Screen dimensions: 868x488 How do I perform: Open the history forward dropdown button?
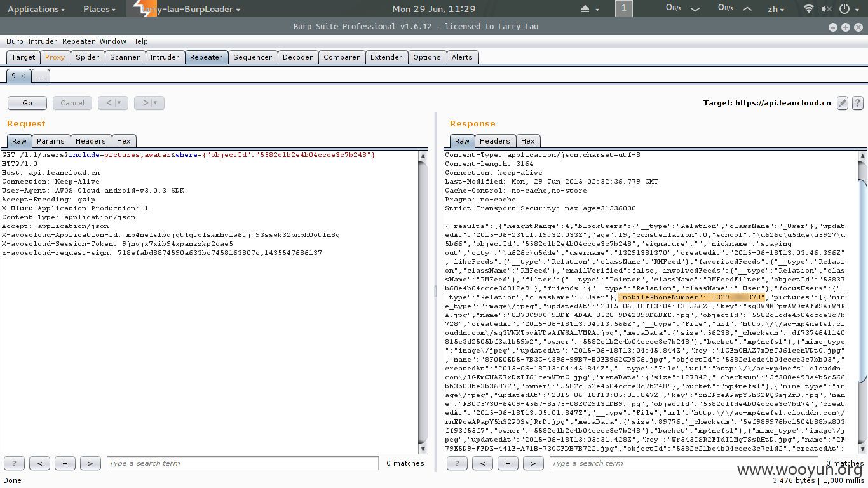149,103
